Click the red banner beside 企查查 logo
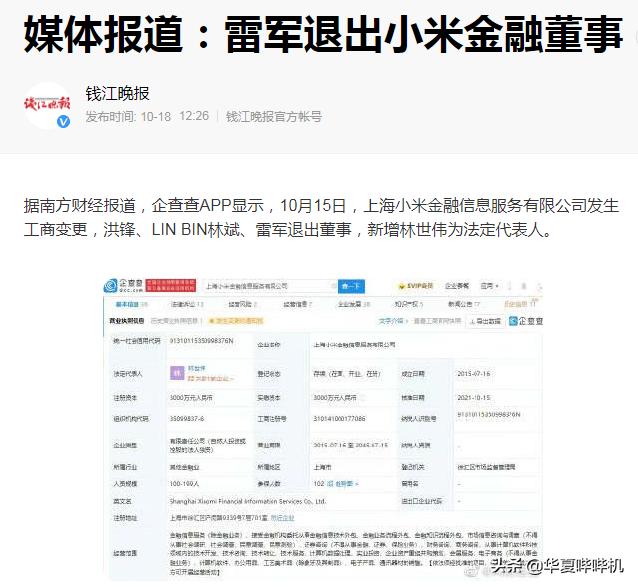The image size is (638, 588). (x=170, y=285)
